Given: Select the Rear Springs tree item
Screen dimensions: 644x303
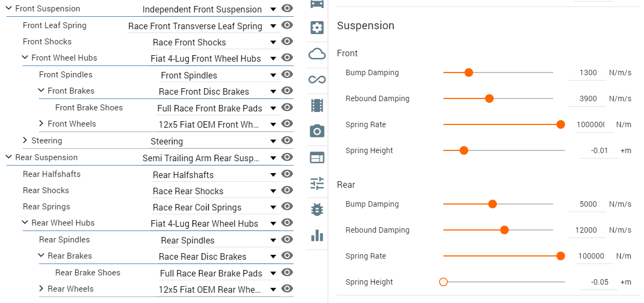Looking at the screenshot, I should click(x=47, y=206).
